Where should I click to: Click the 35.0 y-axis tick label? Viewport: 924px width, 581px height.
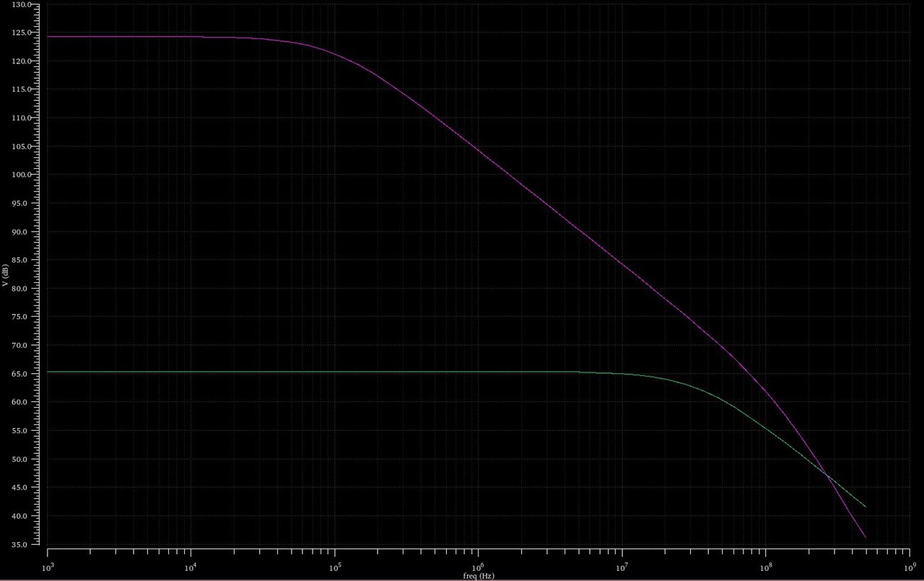point(24,545)
